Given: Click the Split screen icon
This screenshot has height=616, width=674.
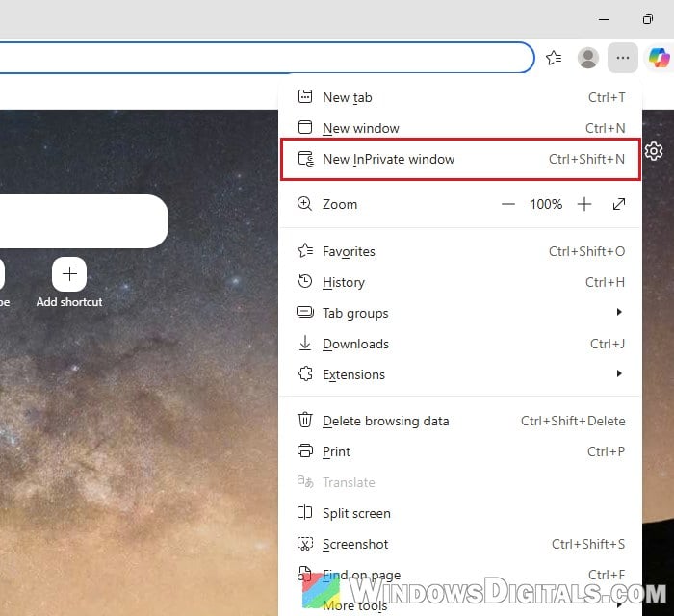Looking at the screenshot, I should (305, 512).
